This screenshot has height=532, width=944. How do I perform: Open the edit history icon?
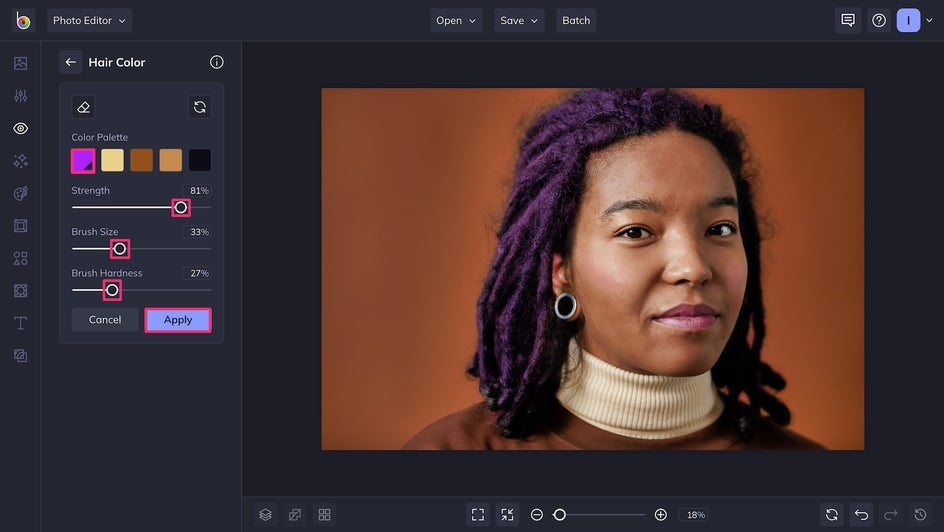click(921, 515)
